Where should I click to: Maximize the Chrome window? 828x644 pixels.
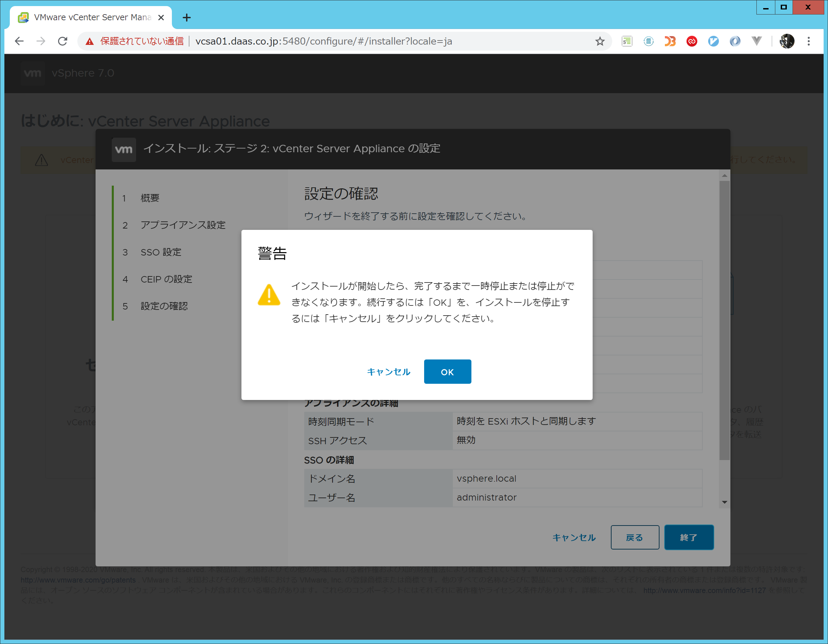coord(784,7)
